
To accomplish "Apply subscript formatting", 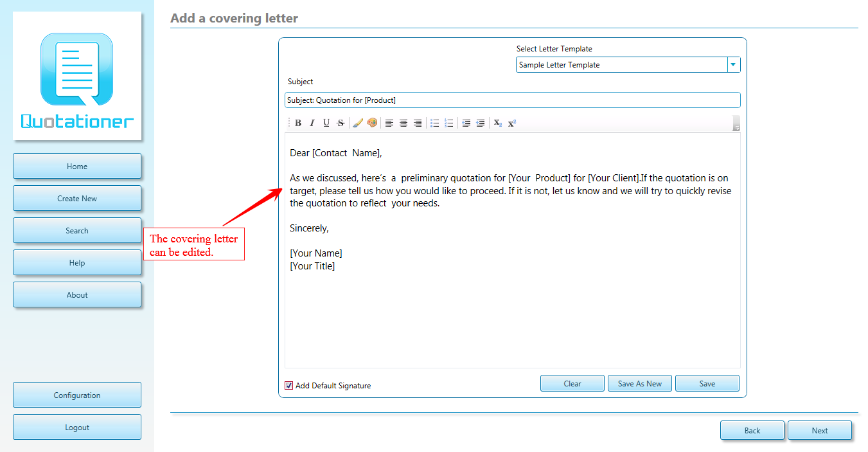I will tap(498, 123).
